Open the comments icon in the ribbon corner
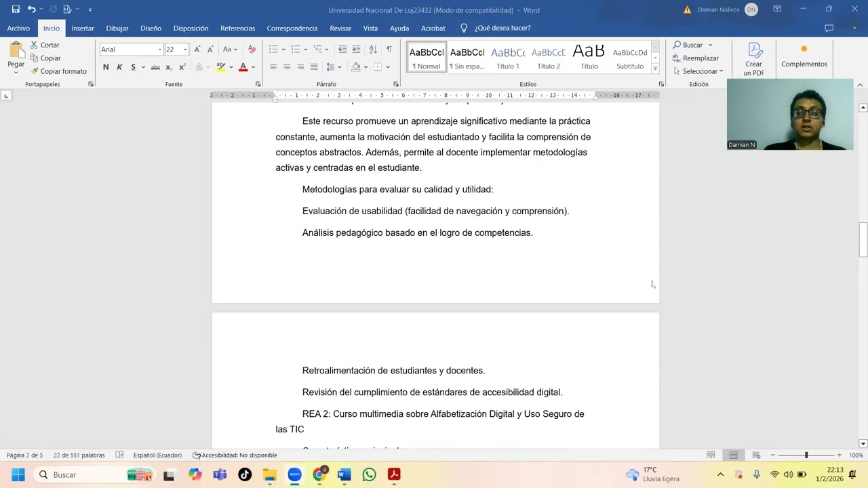 829,28
